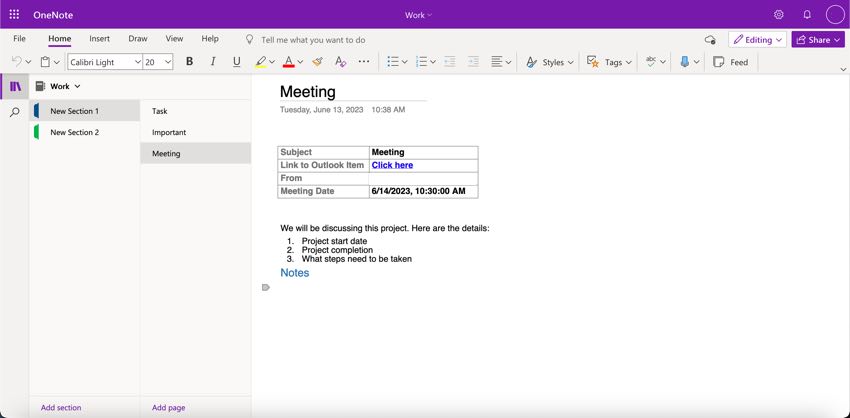
Task: Open the Feed pane
Action: coord(731,62)
